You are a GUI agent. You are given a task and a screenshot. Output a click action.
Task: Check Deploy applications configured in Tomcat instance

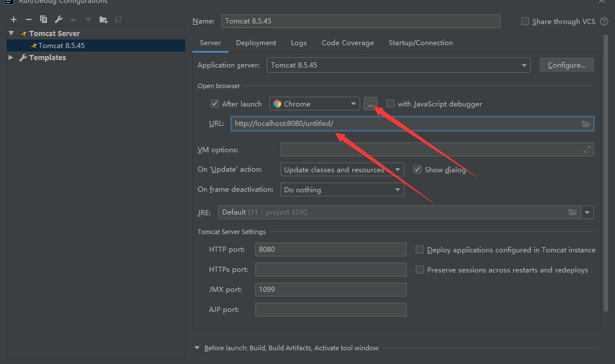point(420,250)
